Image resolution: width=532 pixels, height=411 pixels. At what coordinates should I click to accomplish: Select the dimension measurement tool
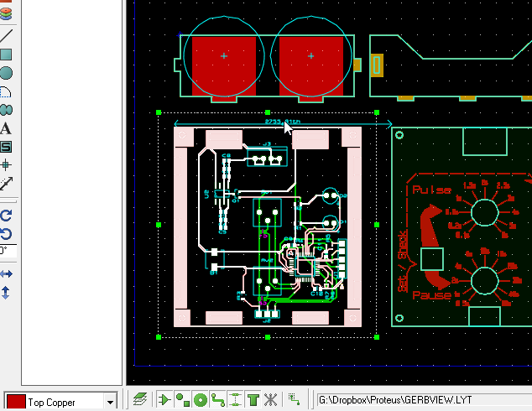coord(5,184)
